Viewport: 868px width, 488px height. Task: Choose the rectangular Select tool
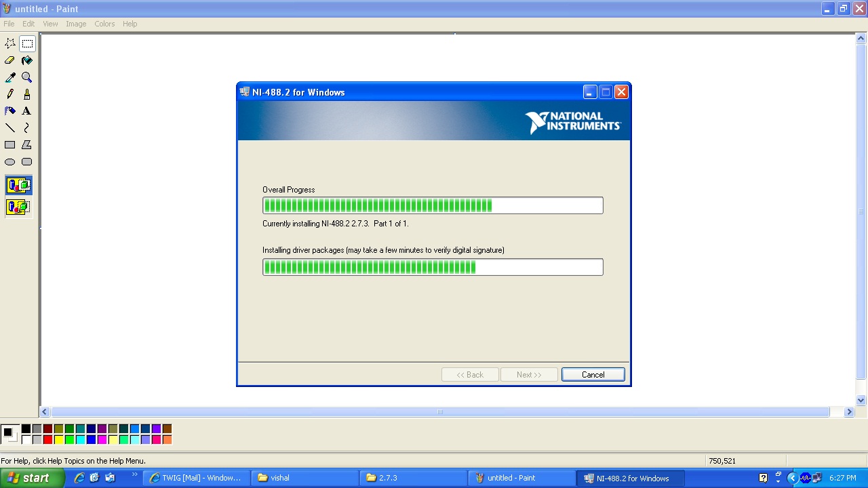pyautogui.click(x=27, y=43)
